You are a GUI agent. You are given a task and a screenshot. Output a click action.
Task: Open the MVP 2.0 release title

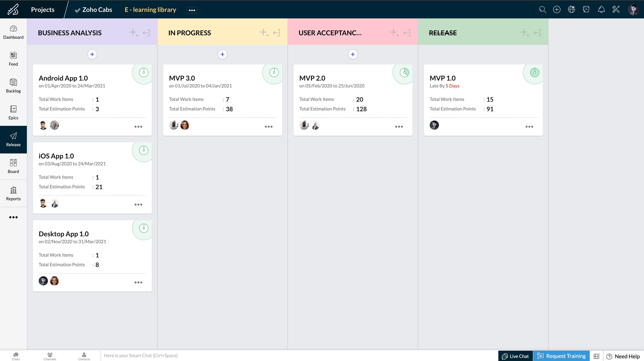pos(312,78)
